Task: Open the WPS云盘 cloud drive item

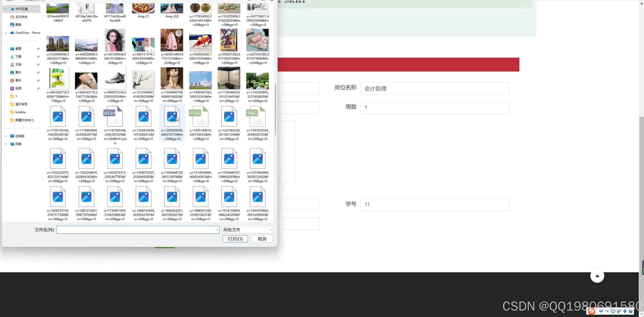Action: point(21,9)
